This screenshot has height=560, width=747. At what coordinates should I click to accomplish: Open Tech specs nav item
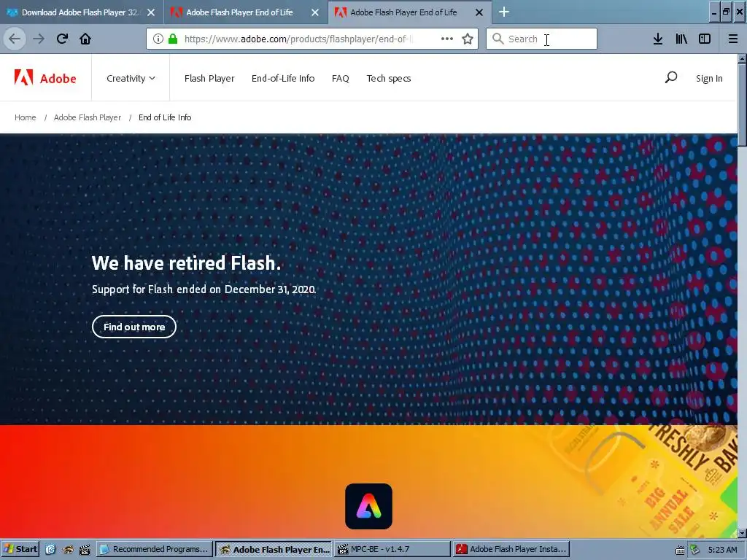point(388,78)
